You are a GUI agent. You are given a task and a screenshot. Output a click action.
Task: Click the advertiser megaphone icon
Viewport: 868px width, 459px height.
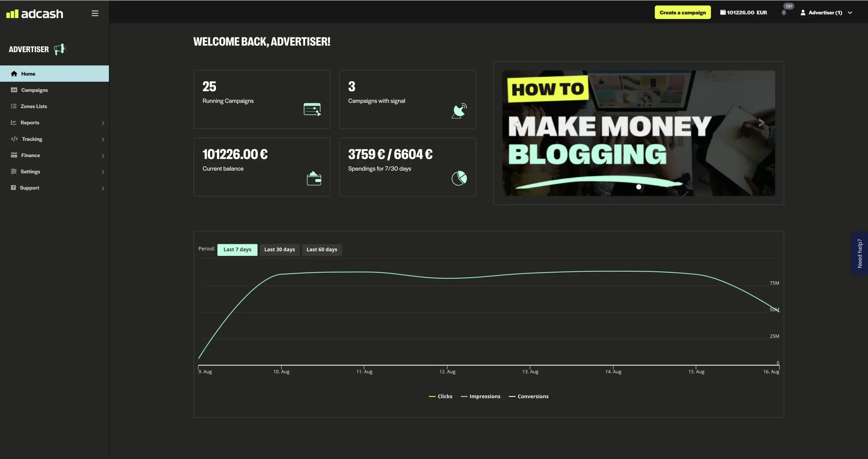coord(60,49)
